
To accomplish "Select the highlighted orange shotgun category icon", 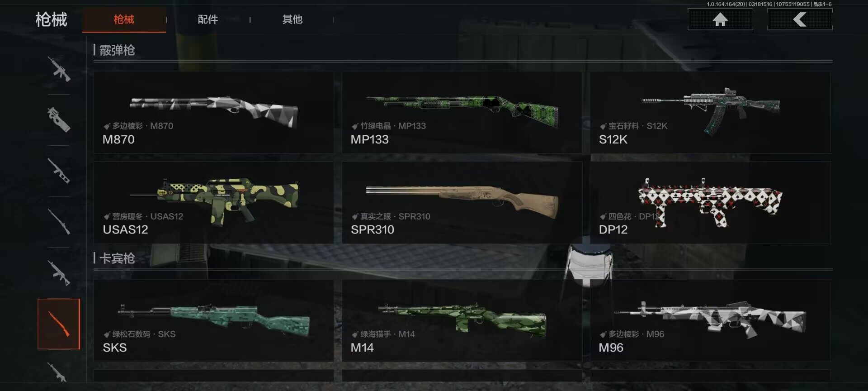I will coord(59,324).
